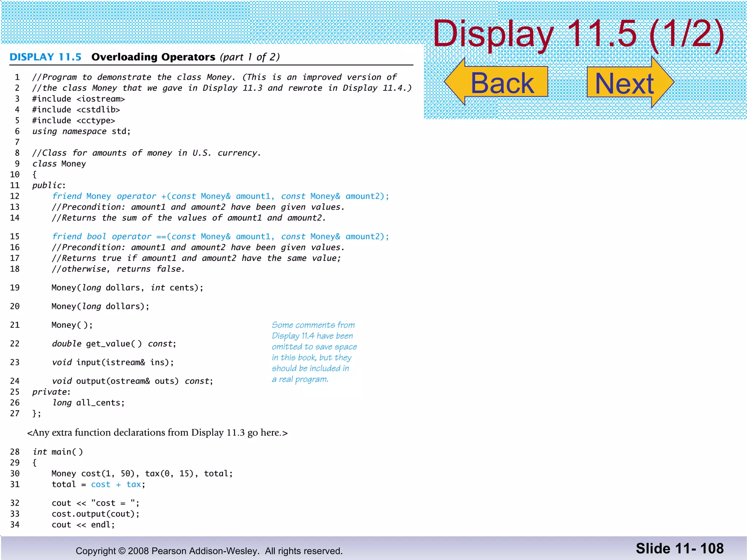The height and width of the screenshot is (560, 747).
Task: Click the 'Any extra function declarations' note
Action: tap(157, 433)
